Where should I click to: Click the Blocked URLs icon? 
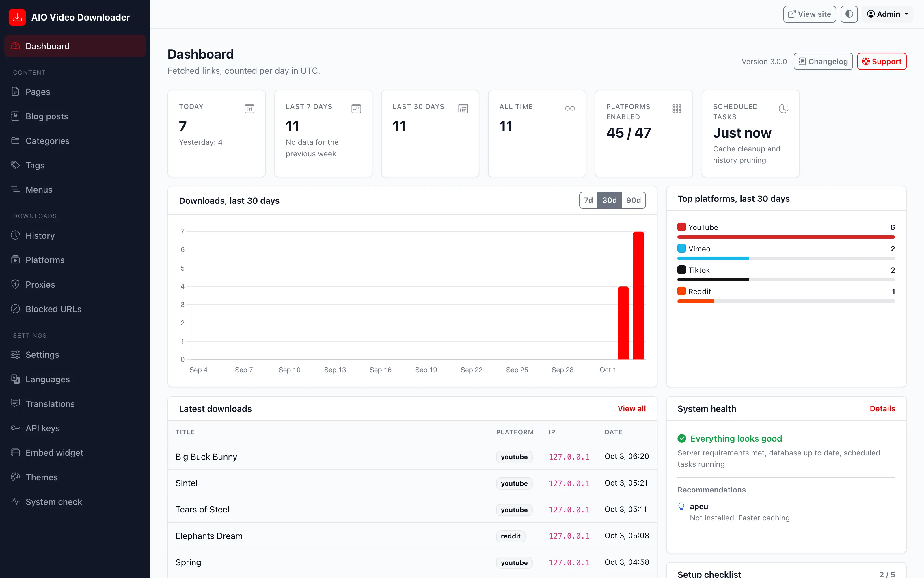15,308
